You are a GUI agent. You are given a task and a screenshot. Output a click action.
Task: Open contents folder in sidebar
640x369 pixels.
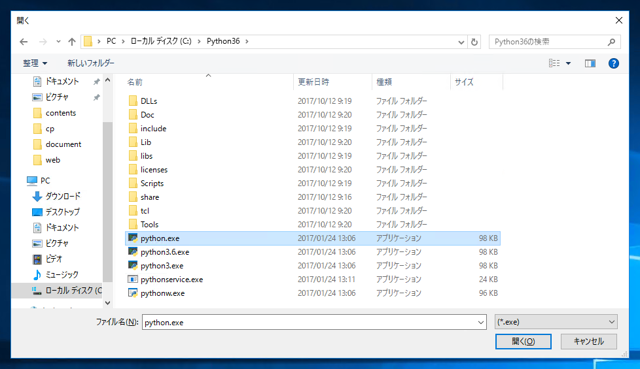[x=60, y=113]
